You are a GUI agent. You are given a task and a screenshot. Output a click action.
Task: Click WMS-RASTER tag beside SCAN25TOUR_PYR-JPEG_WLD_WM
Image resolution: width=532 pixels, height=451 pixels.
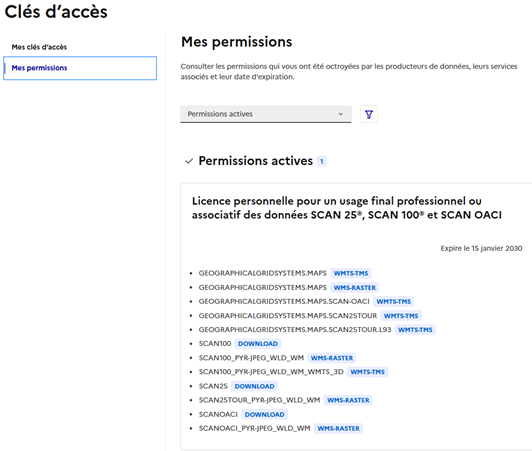pyautogui.click(x=348, y=400)
